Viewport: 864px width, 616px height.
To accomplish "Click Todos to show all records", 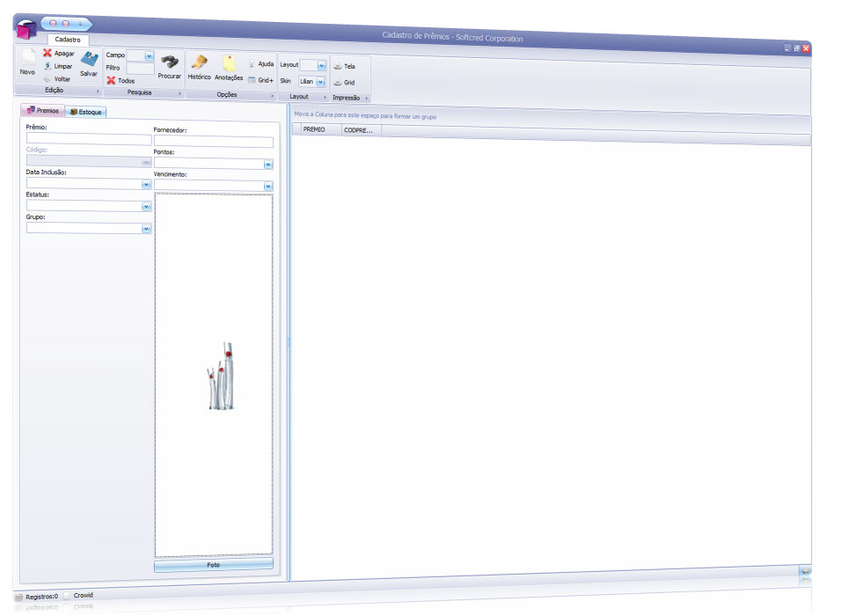I will point(112,80).
